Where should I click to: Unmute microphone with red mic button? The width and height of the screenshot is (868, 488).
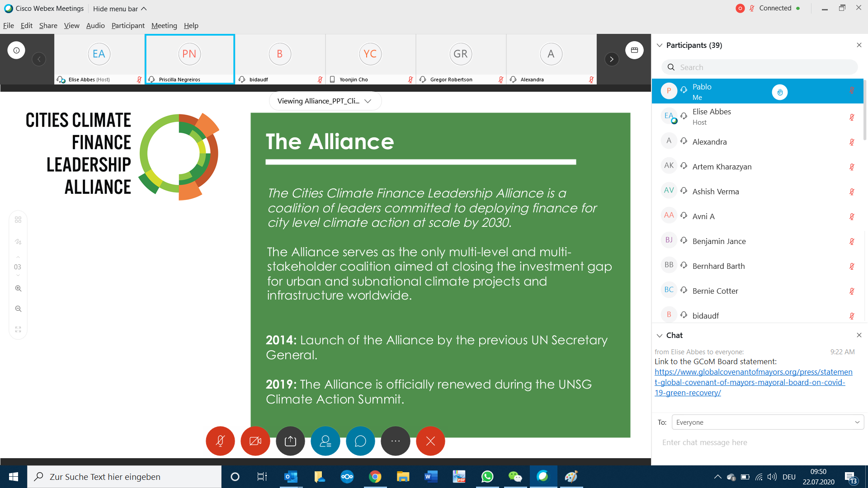(220, 441)
